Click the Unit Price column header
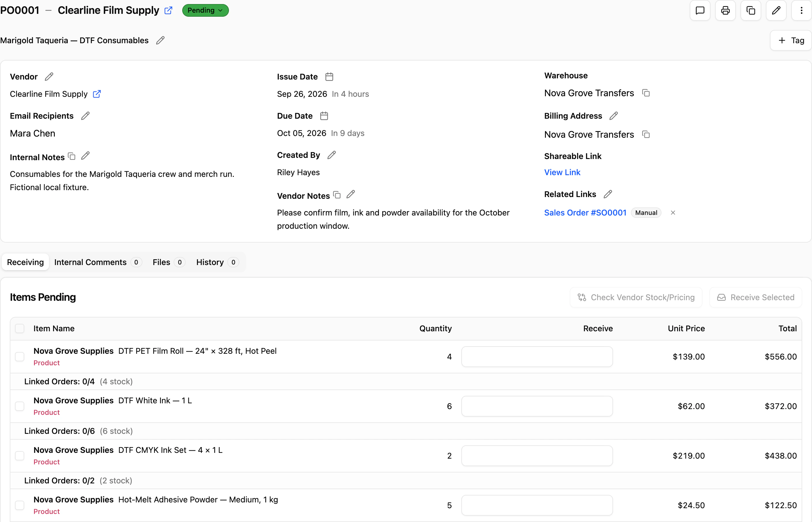The image size is (812, 522). [x=686, y=329]
